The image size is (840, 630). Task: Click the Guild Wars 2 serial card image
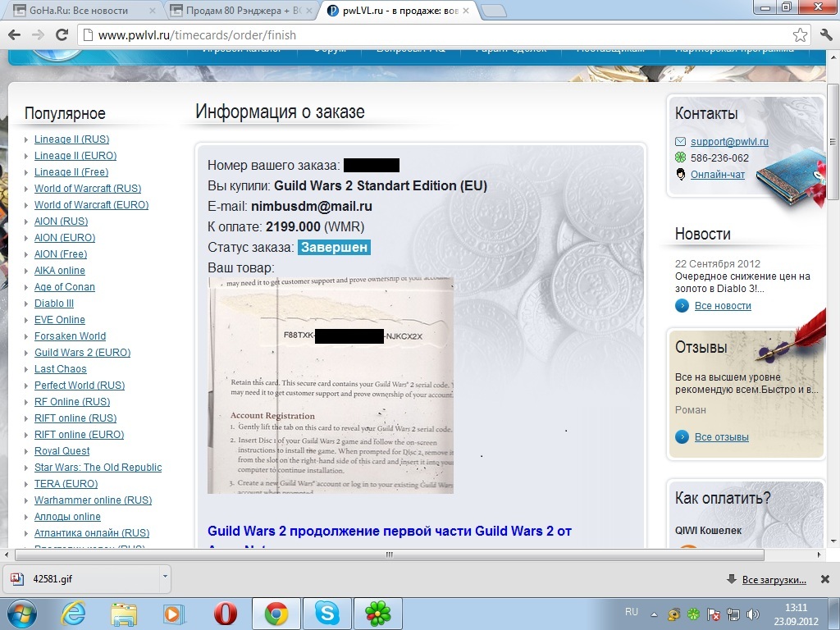point(331,386)
